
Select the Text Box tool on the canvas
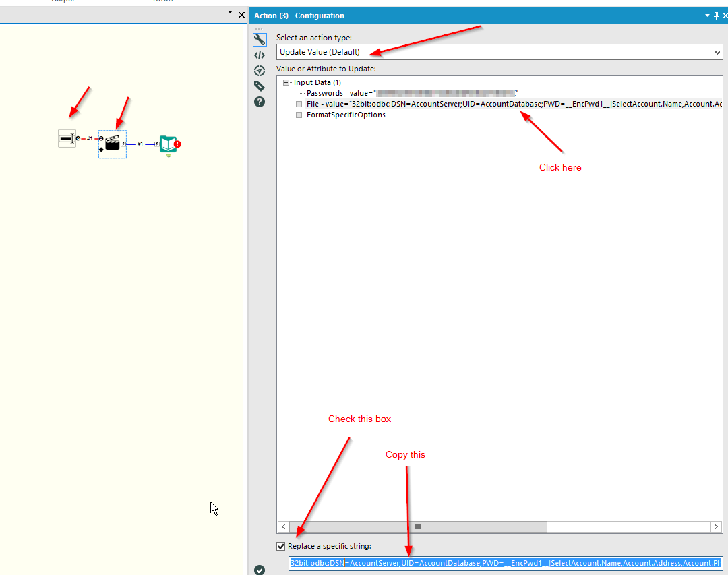coord(67,138)
